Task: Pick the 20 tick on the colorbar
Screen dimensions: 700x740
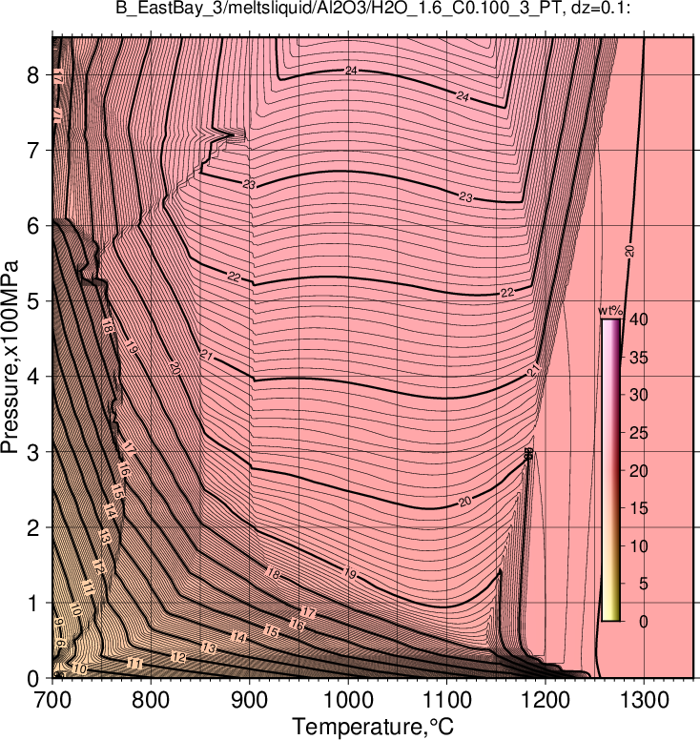Action: click(638, 470)
